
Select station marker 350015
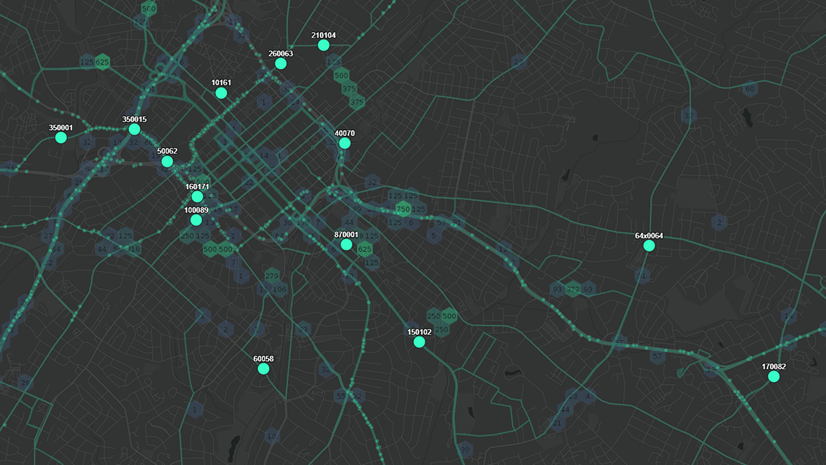(134, 129)
